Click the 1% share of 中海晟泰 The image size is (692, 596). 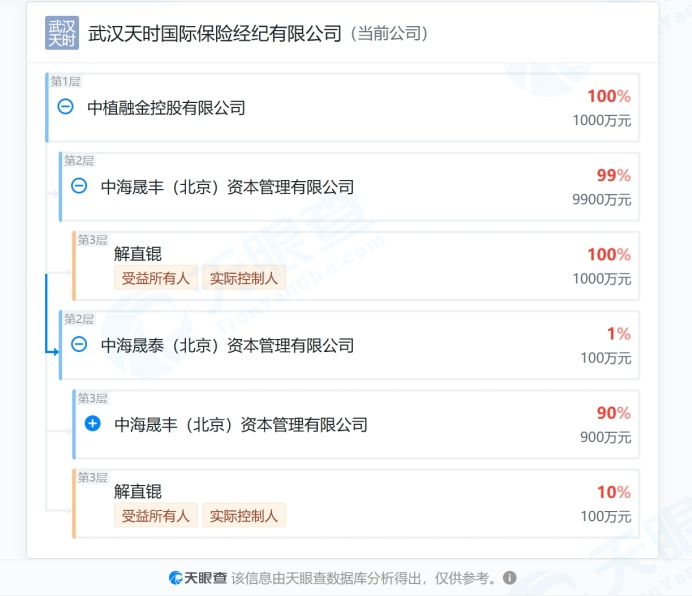(x=619, y=334)
